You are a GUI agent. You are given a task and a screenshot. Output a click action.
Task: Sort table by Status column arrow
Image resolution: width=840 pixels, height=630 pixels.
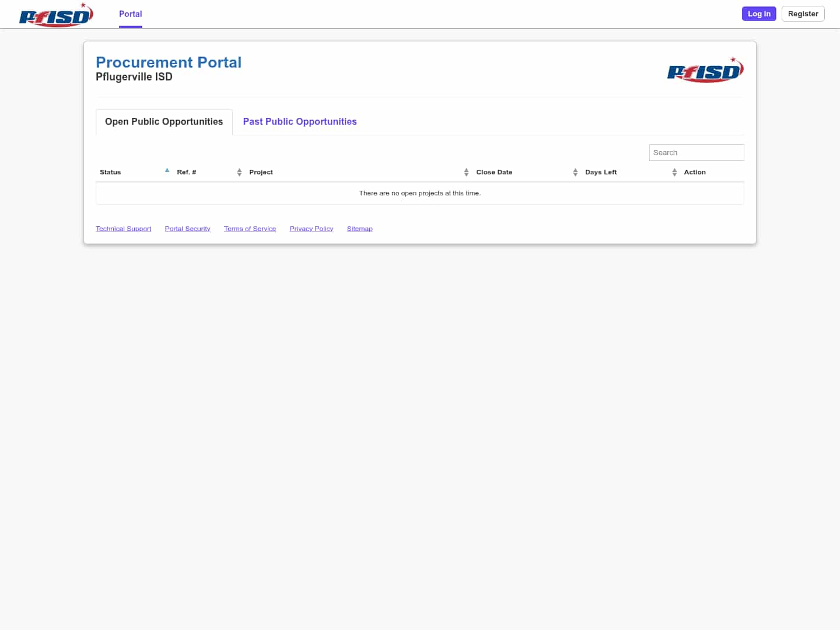167,170
